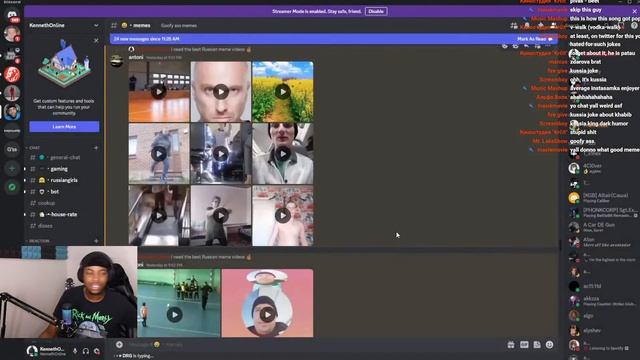Open the general-chat channel
640x360 pixels.
point(64,157)
